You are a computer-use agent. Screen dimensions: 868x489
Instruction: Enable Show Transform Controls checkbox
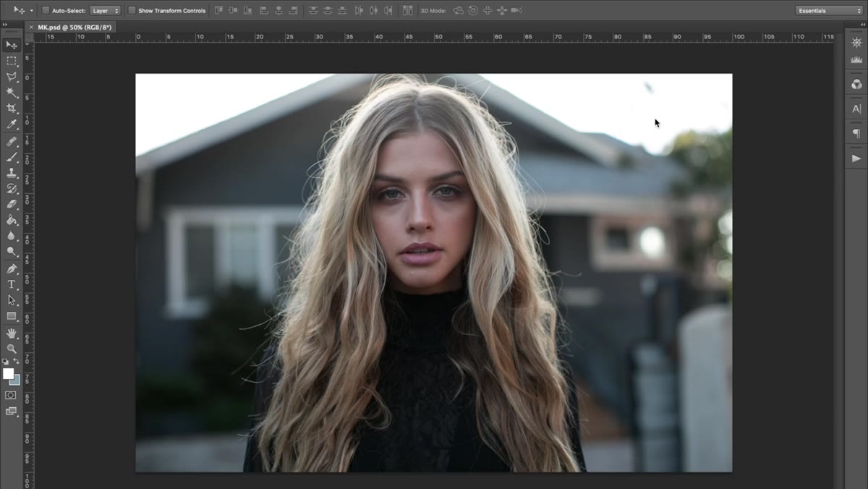(x=132, y=11)
